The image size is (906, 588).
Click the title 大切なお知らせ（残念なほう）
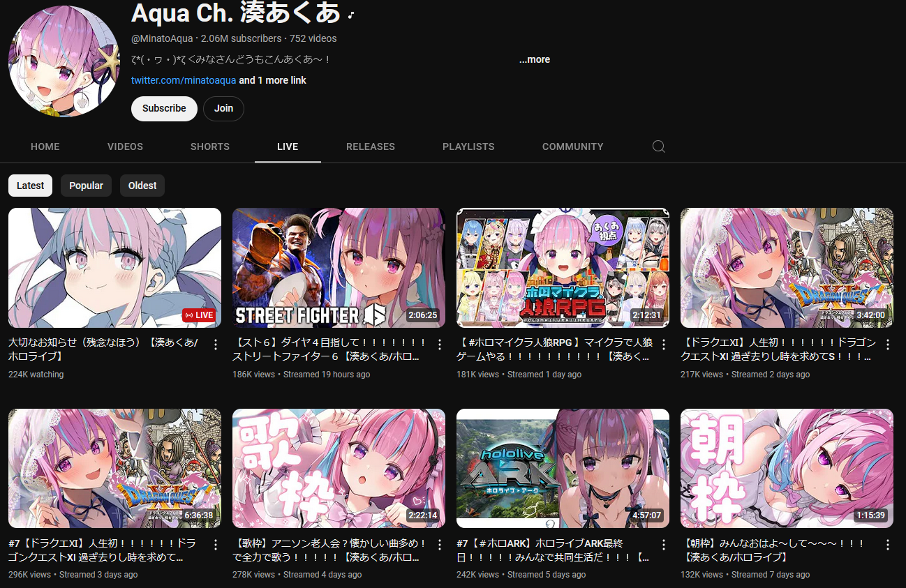(104, 350)
